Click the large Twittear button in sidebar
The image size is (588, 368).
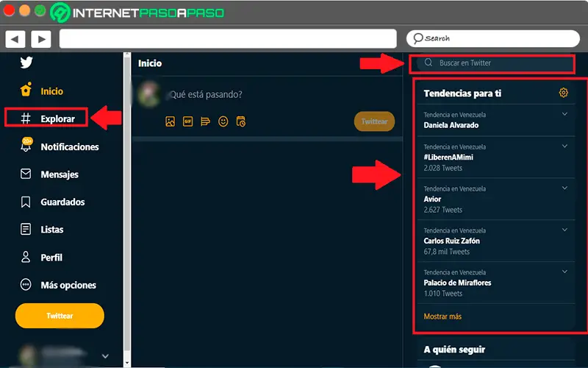[60, 316]
